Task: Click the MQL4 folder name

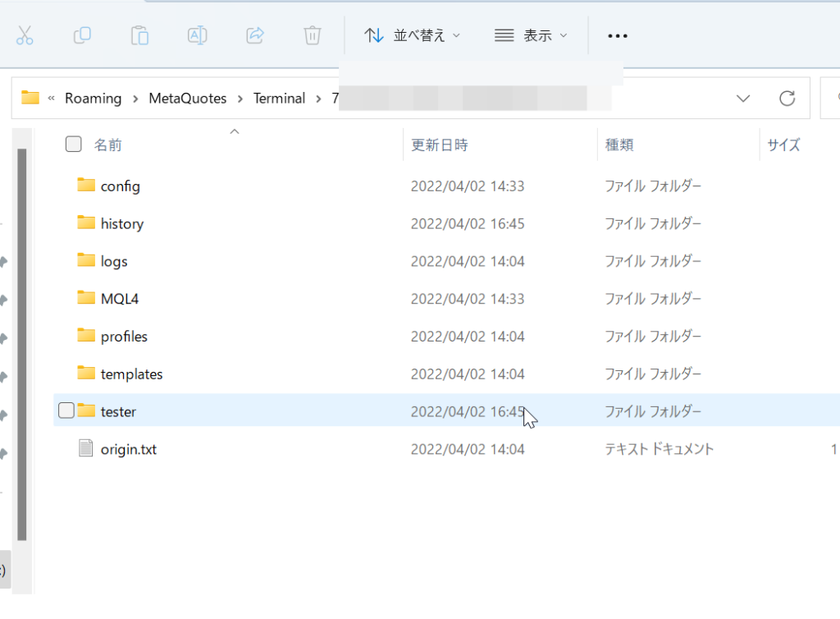Action: pyautogui.click(x=120, y=299)
